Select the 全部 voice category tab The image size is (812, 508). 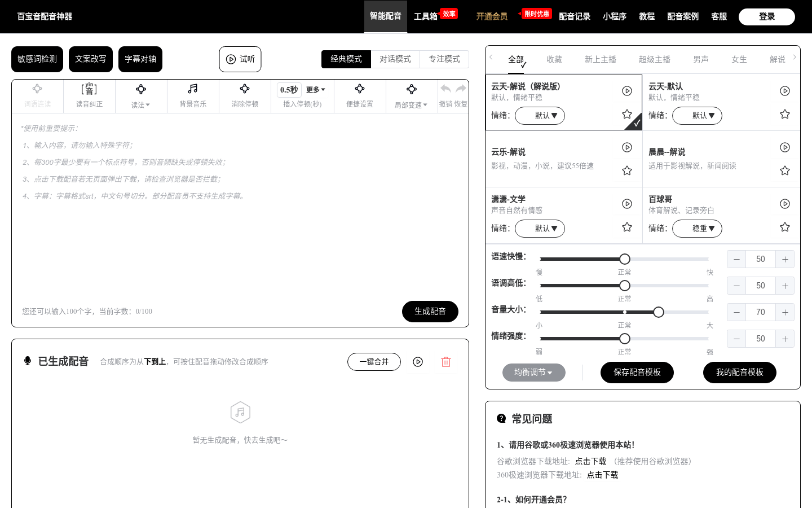(x=516, y=59)
